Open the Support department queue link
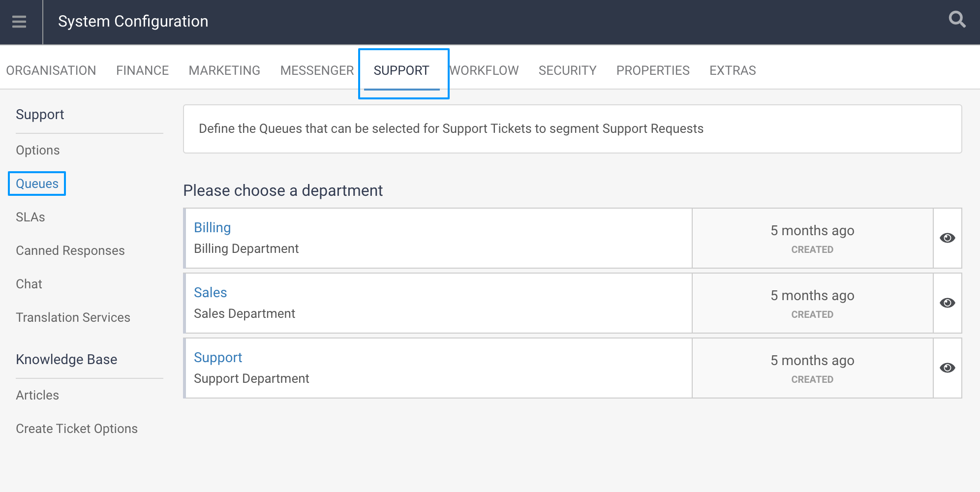The width and height of the screenshot is (980, 492). [x=218, y=357]
